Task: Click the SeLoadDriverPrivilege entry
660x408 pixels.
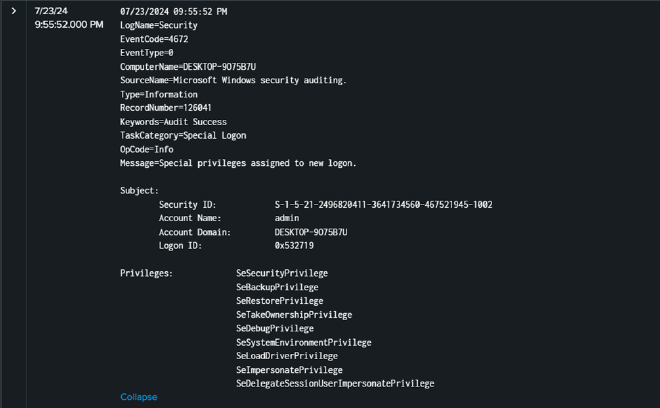Action: 287,356
